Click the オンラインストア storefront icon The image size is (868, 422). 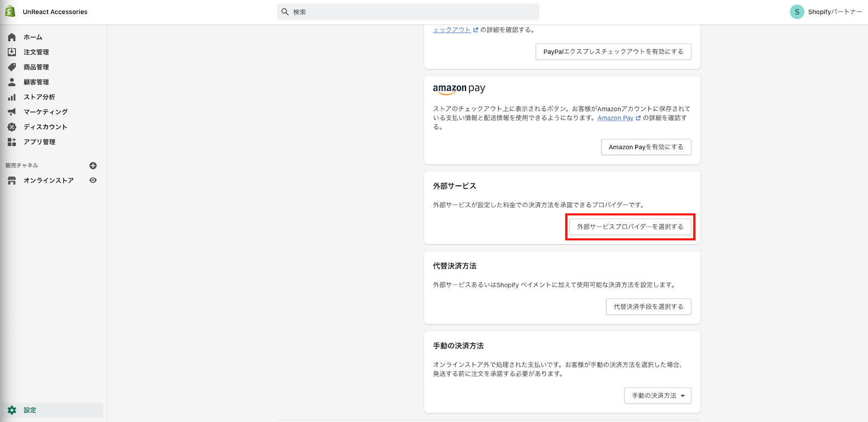pyautogui.click(x=12, y=181)
